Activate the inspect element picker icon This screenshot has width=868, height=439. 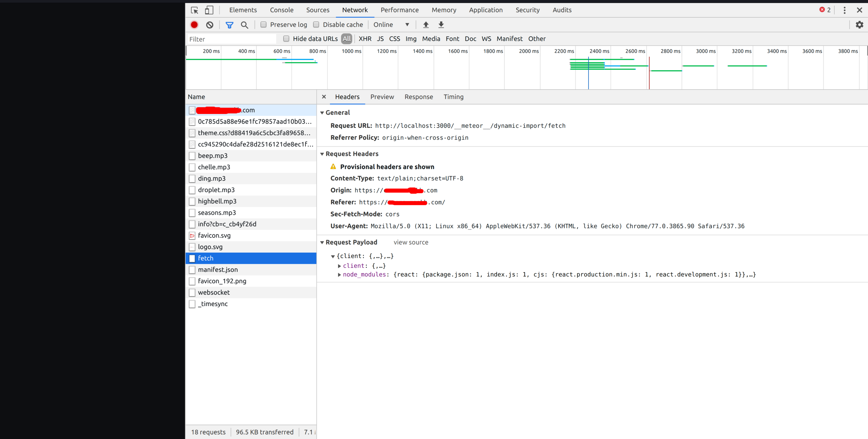point(194,10)
